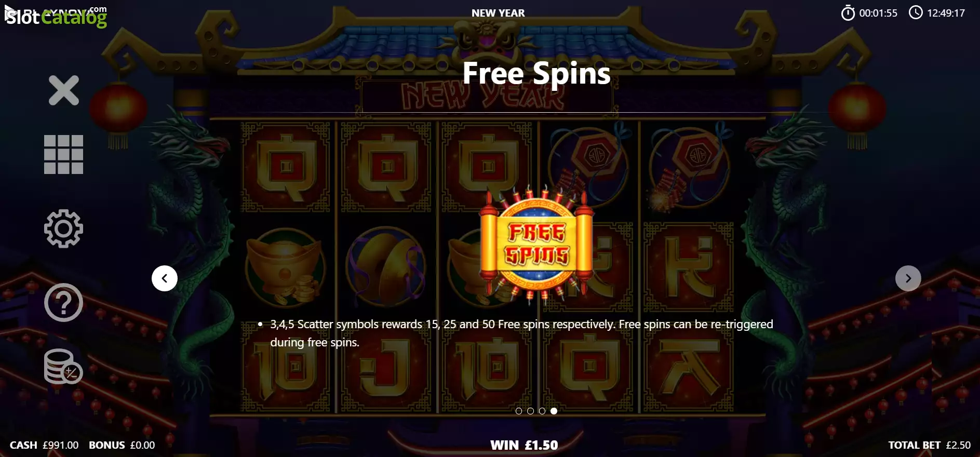Image resolution: width=980 pixels, height=457 pixels.
Task: Select the third page indicator dot
Action: (542, 411)
